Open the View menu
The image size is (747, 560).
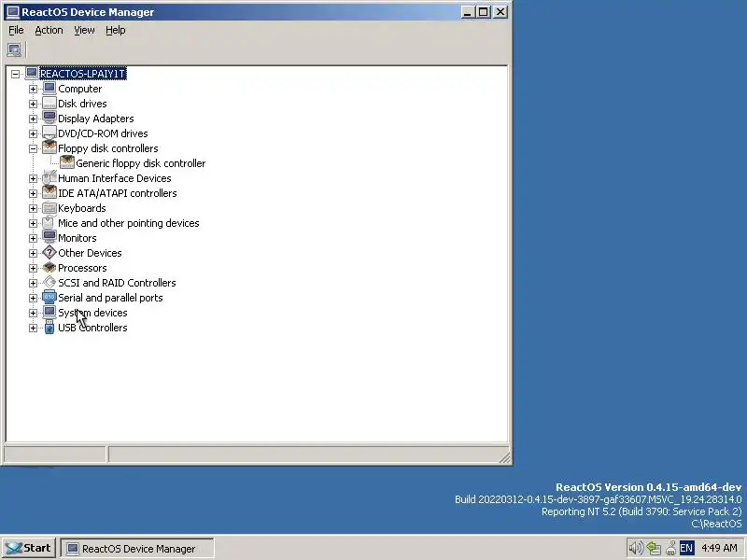pos(84,30)
